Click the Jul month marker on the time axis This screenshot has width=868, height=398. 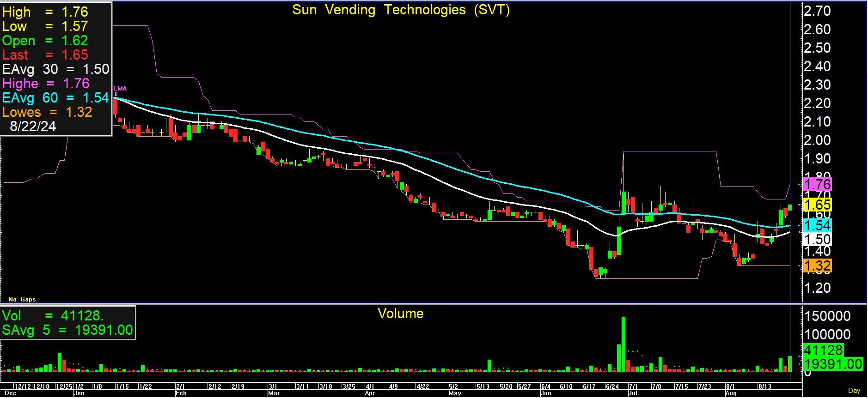point(633,393)
